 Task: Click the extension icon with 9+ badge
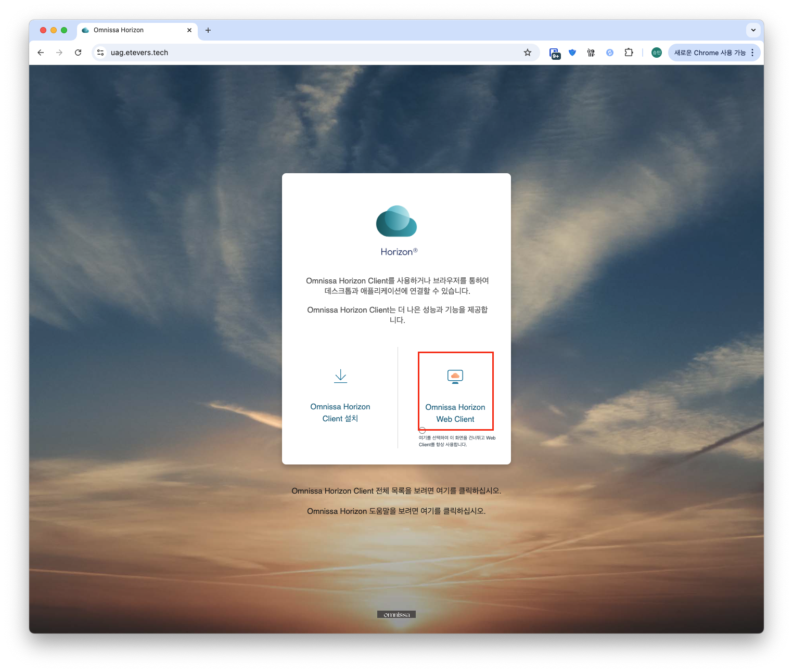click(555, 53)
